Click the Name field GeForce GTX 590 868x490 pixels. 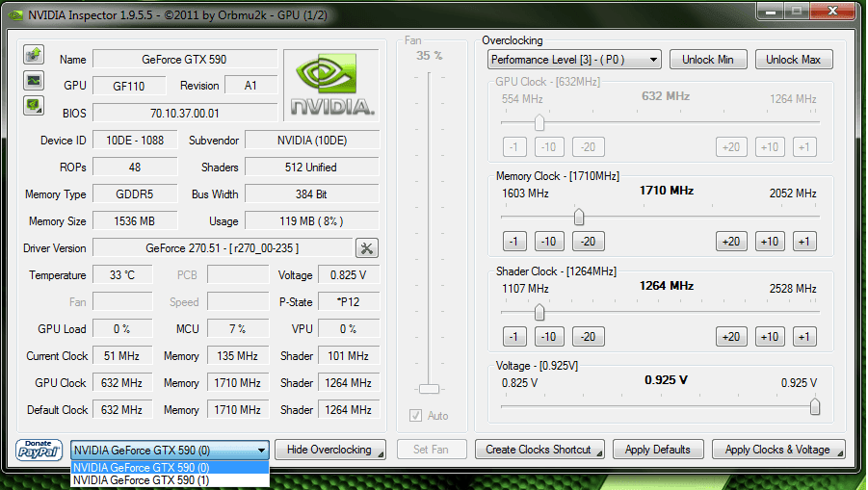(185, 59)
